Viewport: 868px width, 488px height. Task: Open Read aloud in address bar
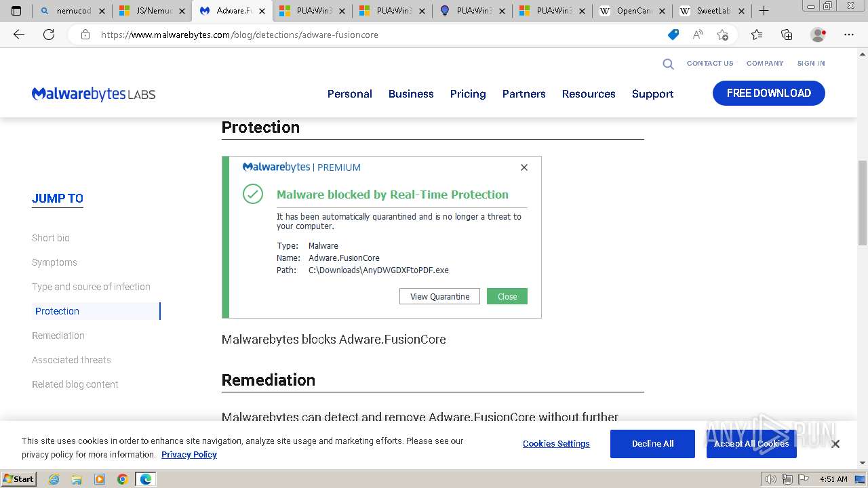[x=698, y=35]
